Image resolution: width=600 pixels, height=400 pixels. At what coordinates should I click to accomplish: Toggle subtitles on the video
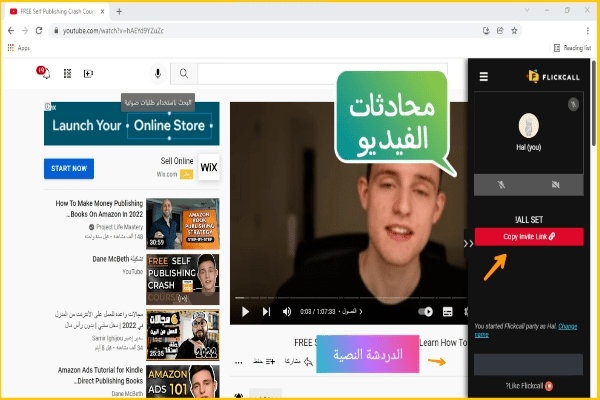click(x=448, y=312)
